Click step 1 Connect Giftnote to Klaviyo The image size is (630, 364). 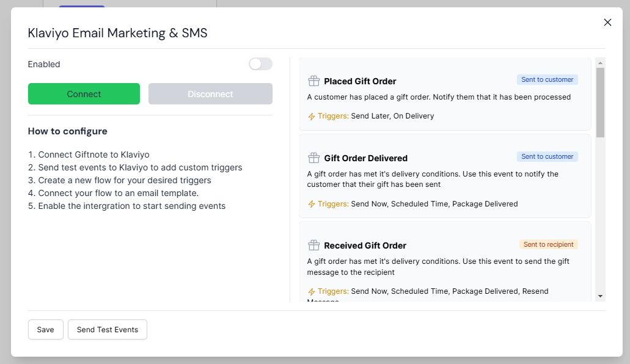pyautogui.click(x=89, y=155)
